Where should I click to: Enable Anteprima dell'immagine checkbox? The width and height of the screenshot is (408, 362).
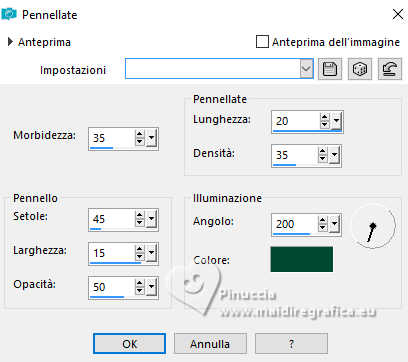[x=262, y=42]
